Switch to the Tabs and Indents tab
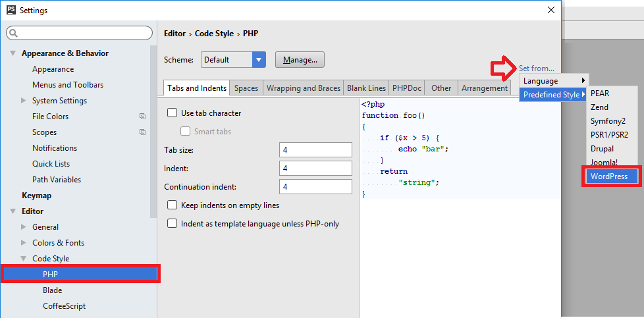This screenshot has width=644, height=318. [x=197, y=88]
